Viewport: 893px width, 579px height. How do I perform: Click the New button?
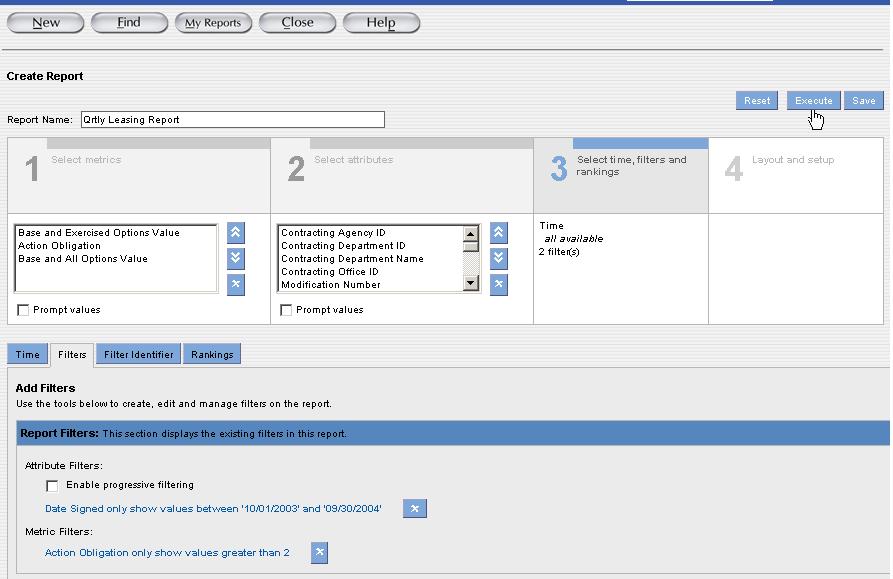46,23
